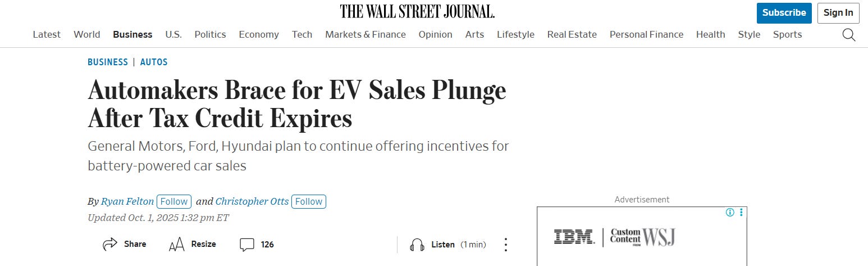Open the three-dot more options menu
Image resolution: width=868 pixels, height=266 pixels.
pyautogui.click(x=505, y=245)
